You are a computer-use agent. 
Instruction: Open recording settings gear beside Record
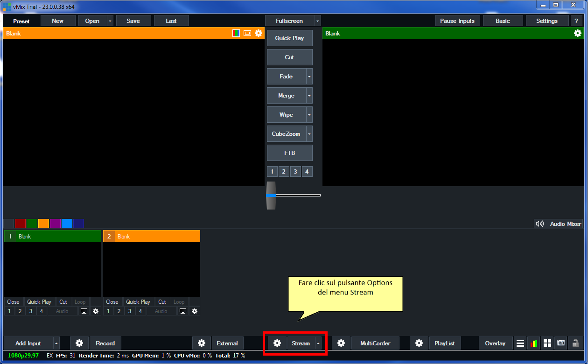click(79, 343)
